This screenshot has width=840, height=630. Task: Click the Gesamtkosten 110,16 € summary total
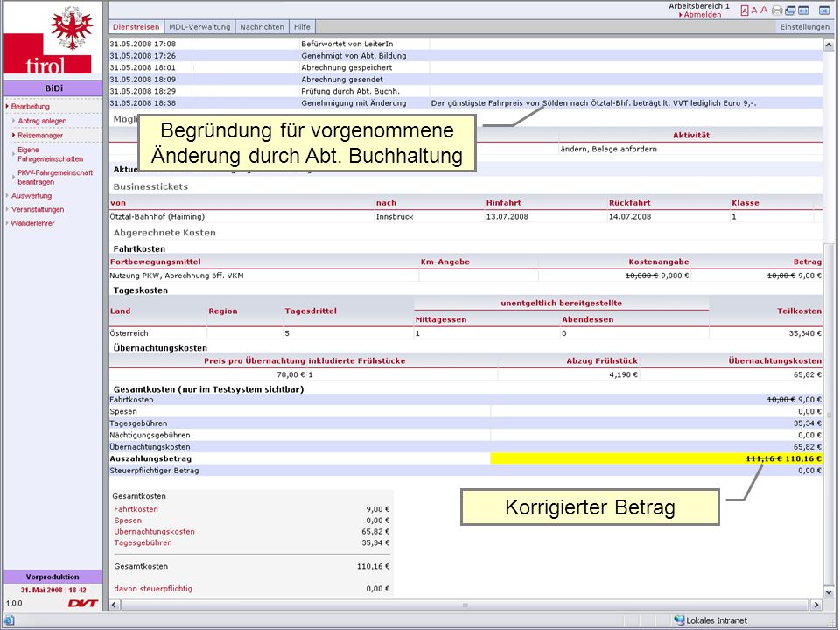tap(373, 566)
